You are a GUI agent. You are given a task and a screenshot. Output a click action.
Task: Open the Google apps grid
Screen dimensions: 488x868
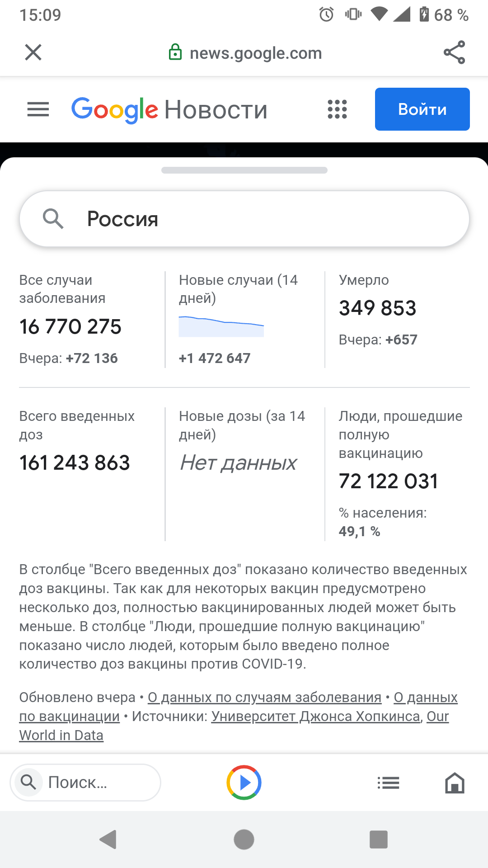point(337,109)
